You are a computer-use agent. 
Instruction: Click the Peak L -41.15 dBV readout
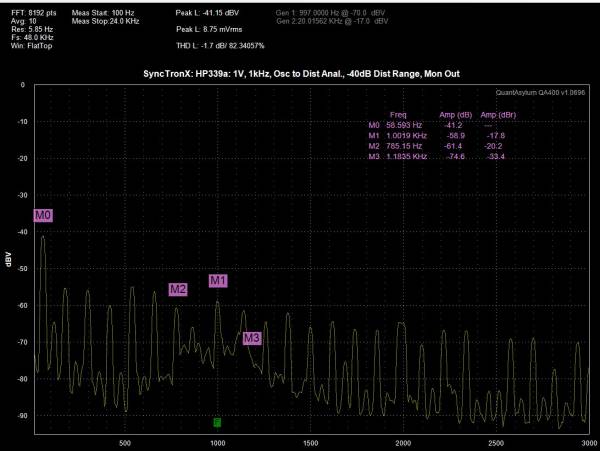click(x=207, y=13)
